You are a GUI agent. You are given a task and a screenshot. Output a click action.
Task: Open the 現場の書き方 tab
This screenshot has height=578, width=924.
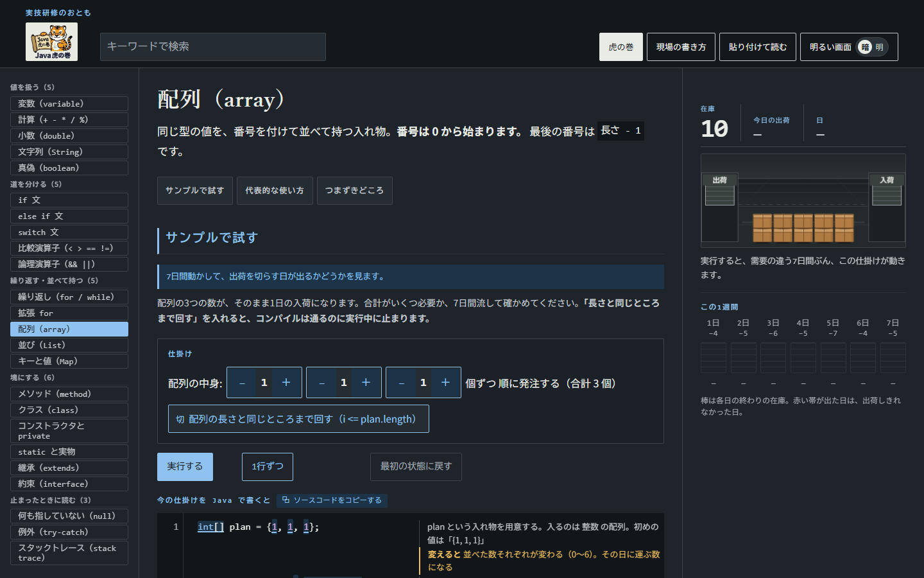(x=681, y=47)
